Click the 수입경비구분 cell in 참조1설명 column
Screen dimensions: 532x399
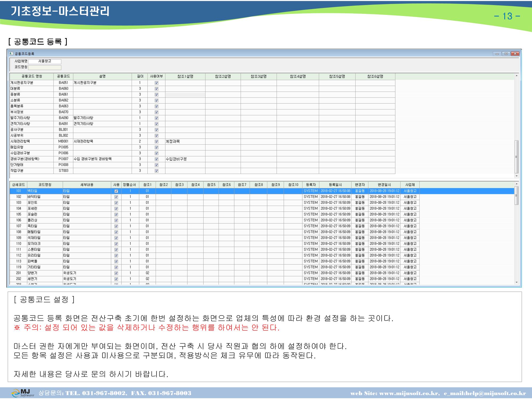coord(185,159)
